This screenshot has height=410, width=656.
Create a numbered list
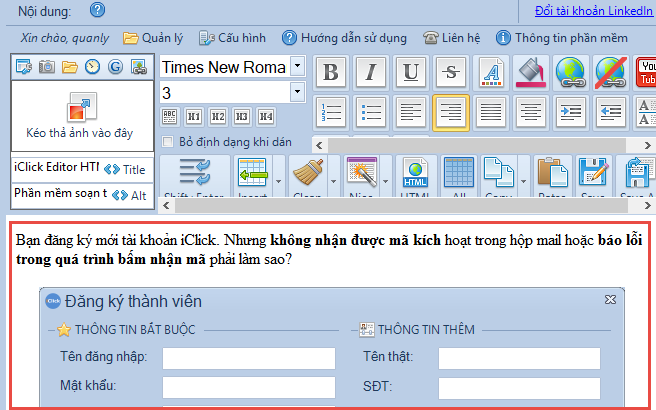click(331, 113)
